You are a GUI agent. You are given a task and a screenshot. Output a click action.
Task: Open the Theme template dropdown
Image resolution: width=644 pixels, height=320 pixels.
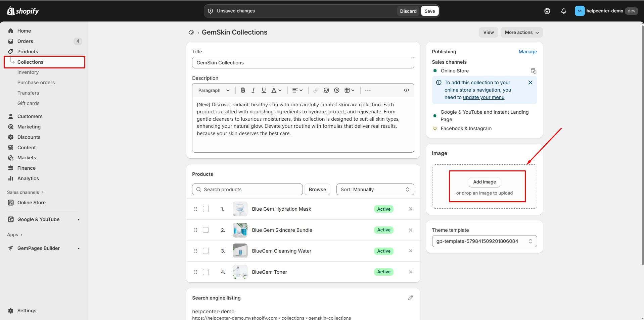pyautogui.click(x=484, y=241)
